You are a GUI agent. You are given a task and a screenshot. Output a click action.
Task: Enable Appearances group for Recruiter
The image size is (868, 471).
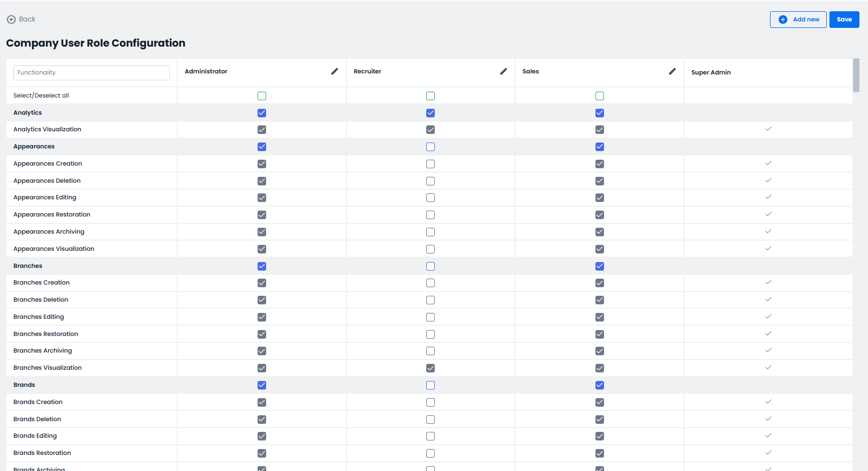[x=431, y=147]
